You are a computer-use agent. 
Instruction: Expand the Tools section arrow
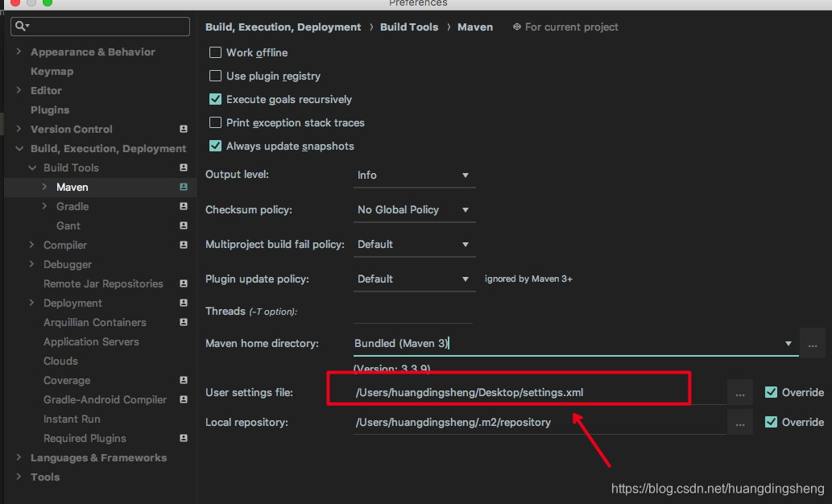click(19, 477)
